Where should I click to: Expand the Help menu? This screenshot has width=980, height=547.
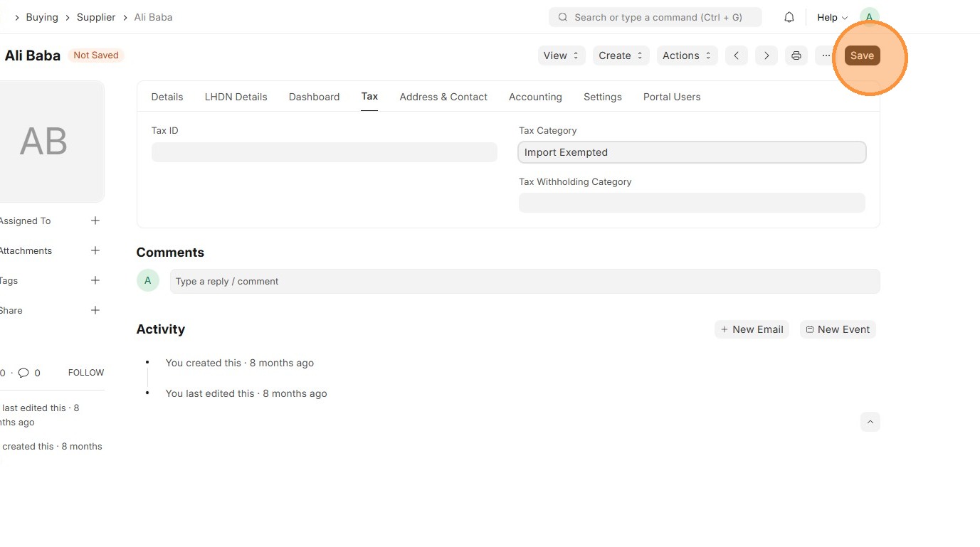(833, 17)
